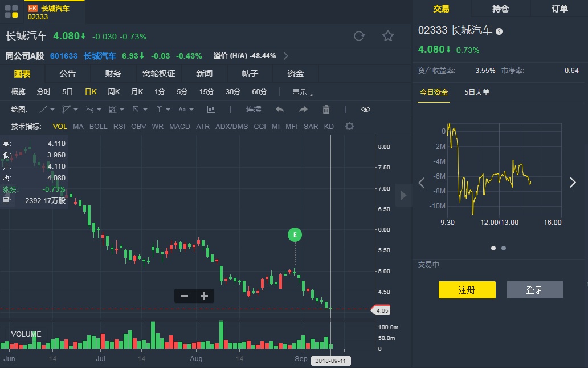The width and height of the screenshot is (588, 368).
Task: Delete drawings with the trash icon
Action: pos(326,110)
